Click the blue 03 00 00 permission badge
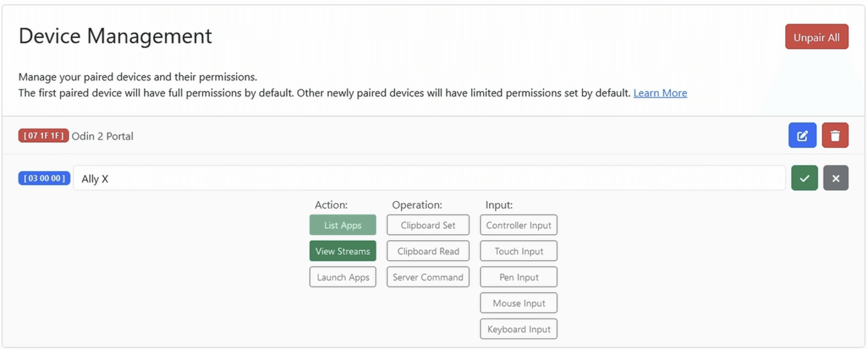Image resolution: width=868 pixels, height=349 pixels. (44, 178)
